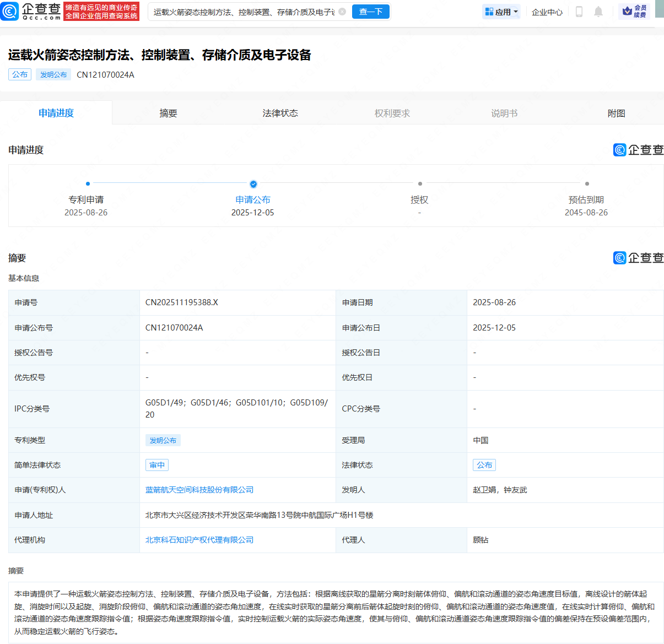
Task: Open applicant 蓝箭航天空间科技股份有限公司 link
Action: click(199, 490)
